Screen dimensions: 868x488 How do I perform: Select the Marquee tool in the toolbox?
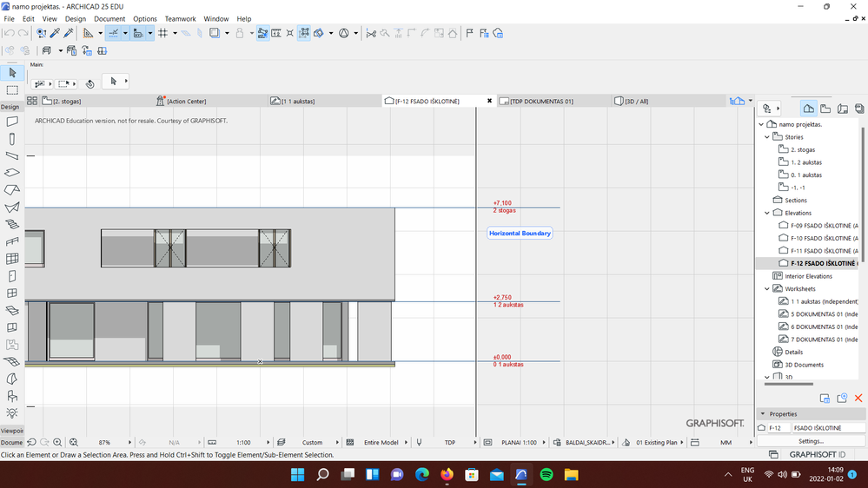click(12, 90)
